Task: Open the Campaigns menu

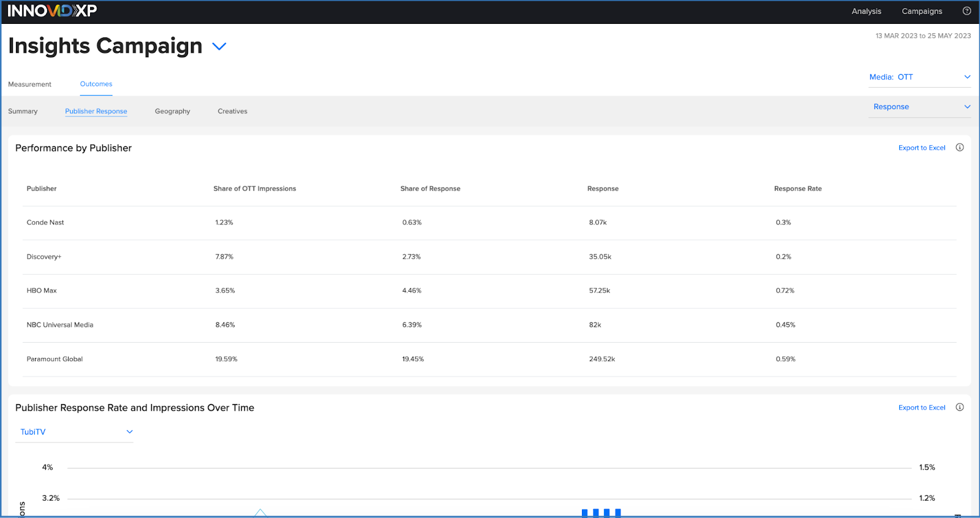Action: (922, 11)
